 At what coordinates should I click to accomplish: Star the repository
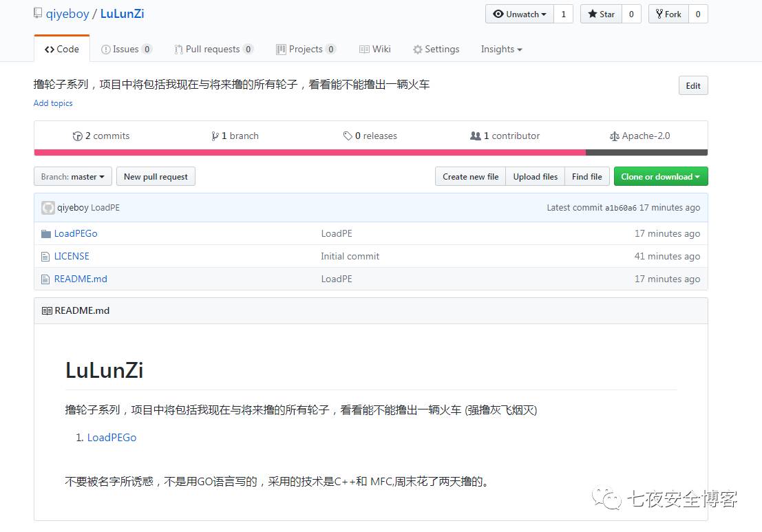click(601, 14)
